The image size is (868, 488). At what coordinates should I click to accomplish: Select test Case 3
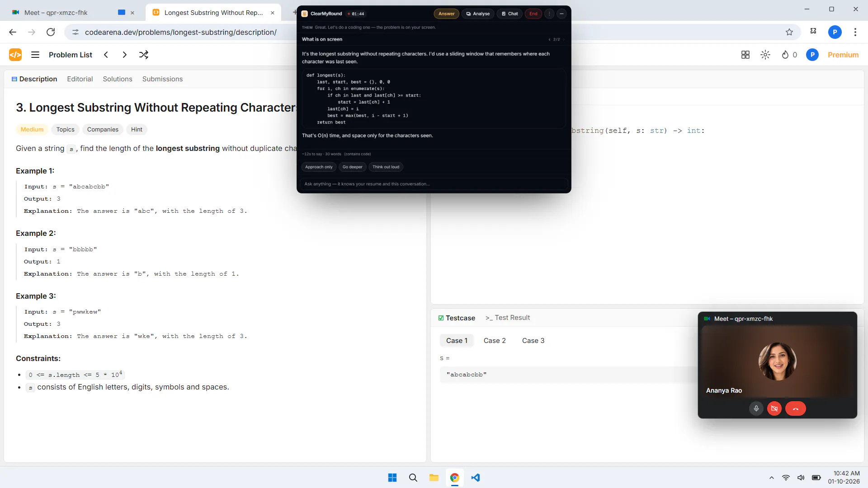pyautogui.click(x=533, y=341)
